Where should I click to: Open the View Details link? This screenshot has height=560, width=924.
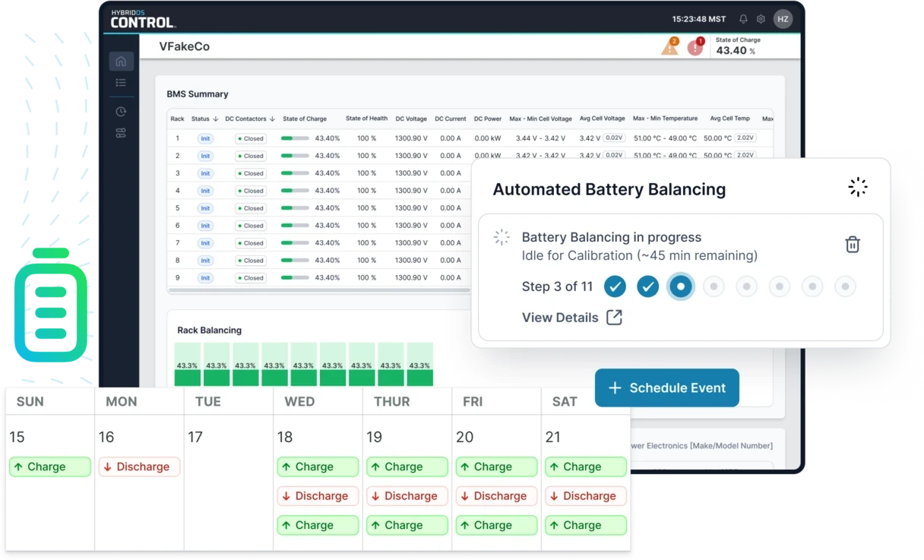tap(571, 318)
